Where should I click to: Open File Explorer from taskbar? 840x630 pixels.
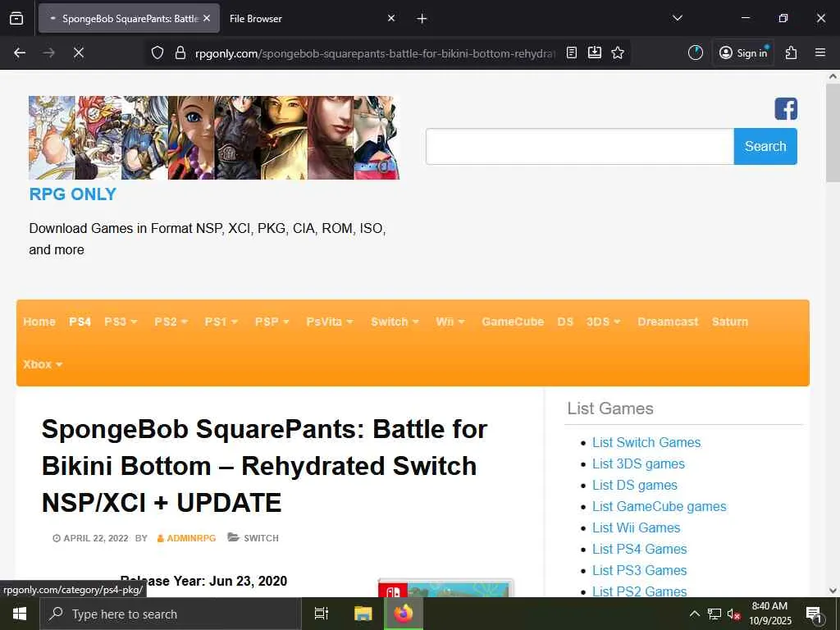pos(363,614)
